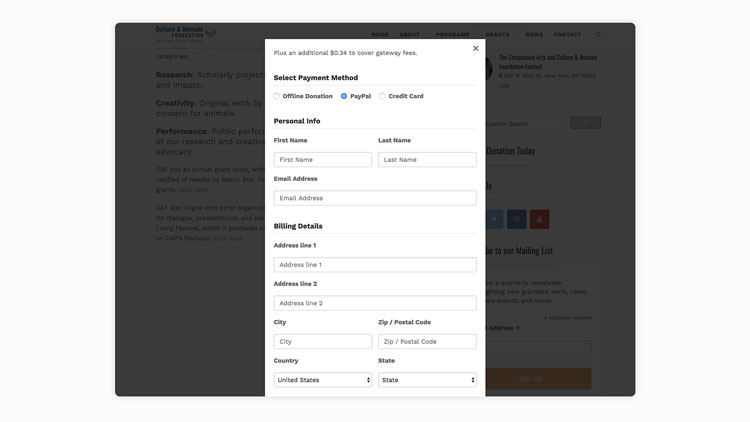
Task: Click the custom search submit button
Action: [x=585, y=123]
